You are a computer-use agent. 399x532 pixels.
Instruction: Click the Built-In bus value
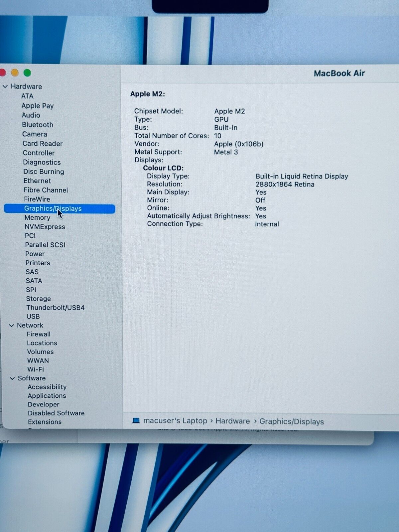226,128
